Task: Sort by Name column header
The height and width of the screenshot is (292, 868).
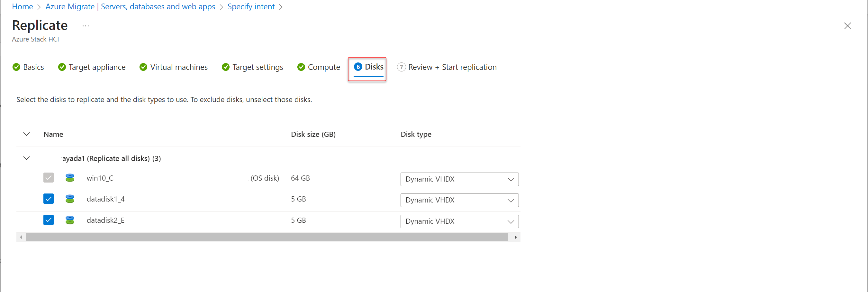Action: click(x=53, y=134)
